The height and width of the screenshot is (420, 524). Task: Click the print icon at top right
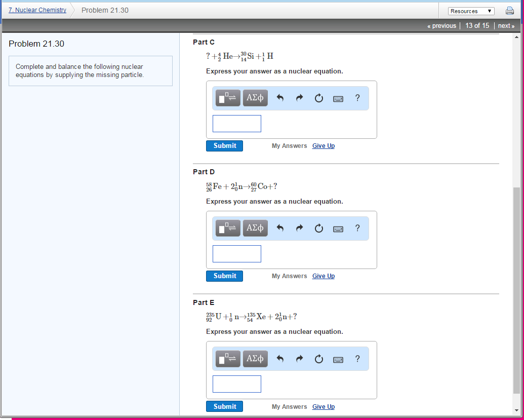pyautogui.click(x=509, y=10)
